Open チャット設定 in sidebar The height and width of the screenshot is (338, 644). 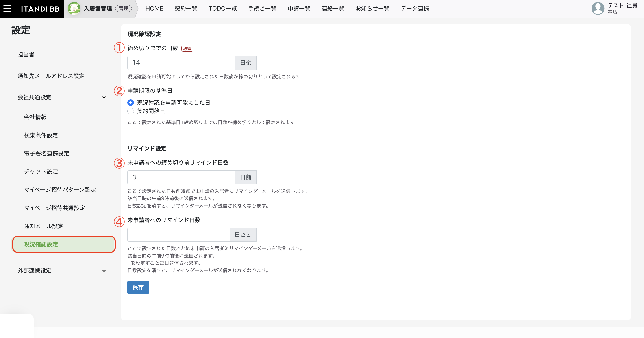pos(41,172)
